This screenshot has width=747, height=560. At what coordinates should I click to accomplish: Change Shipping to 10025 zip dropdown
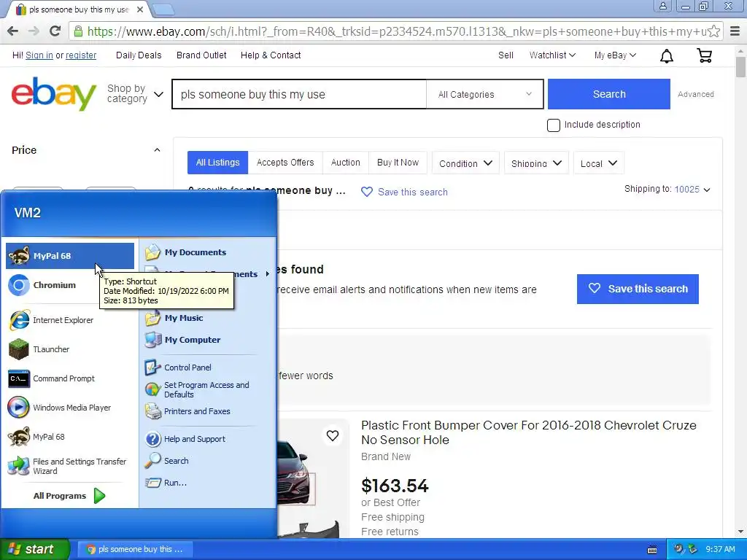click(692, 190)
